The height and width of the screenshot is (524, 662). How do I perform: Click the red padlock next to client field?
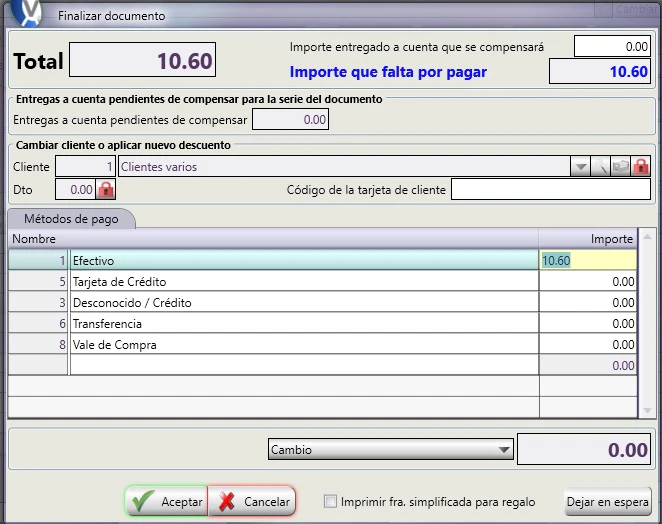[640, 167]
